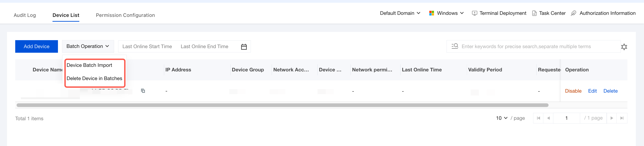Image resolution: width=644 pixels, height=146 pixels.
Task: Open the Windows platform dropdown
Action: [446, 13]
